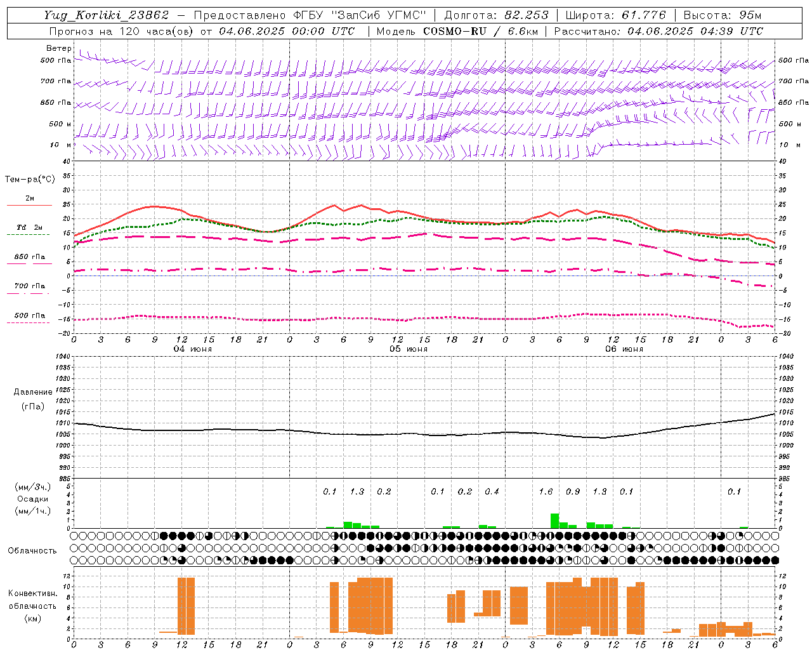Click the '1.6' precipitation amount value
This screenshot has width=812, height=650.
click(x=546, y=491)
